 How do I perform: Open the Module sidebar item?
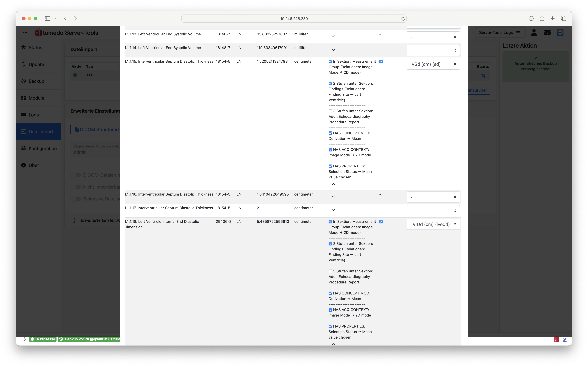pyautogui.click(x=39, y=98)
